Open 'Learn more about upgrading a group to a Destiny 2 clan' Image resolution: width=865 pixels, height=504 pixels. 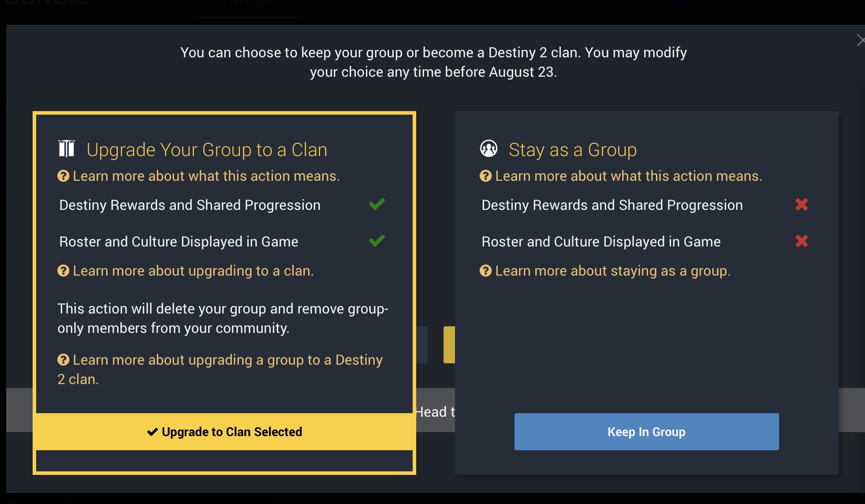coord(220,370)
